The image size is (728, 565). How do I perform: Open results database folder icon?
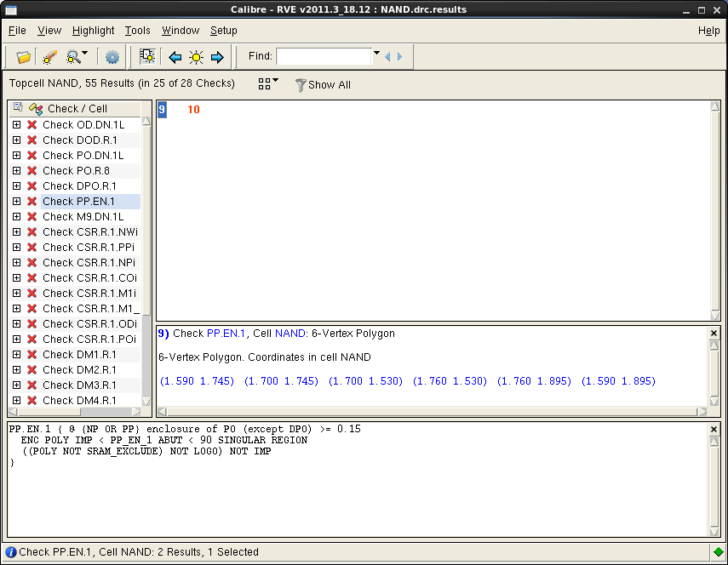click(x=23, y=57)
